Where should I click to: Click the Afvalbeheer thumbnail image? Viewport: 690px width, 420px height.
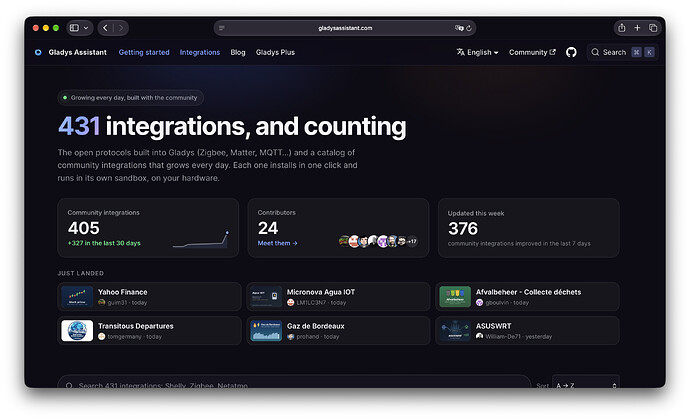[x=455, y=297]
